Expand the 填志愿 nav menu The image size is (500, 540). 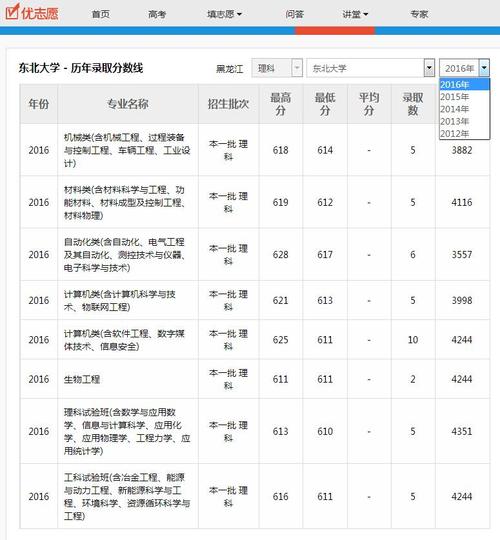point(224,14)
